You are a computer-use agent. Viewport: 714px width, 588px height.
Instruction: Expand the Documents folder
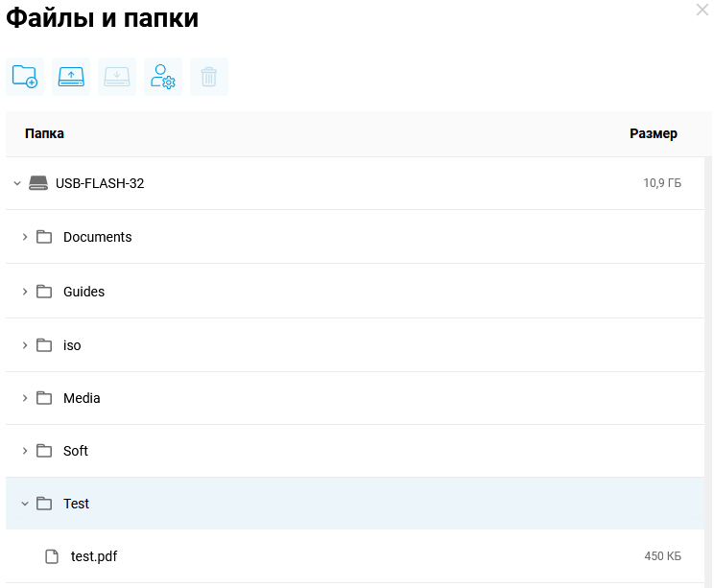click(x=25, y=237)
